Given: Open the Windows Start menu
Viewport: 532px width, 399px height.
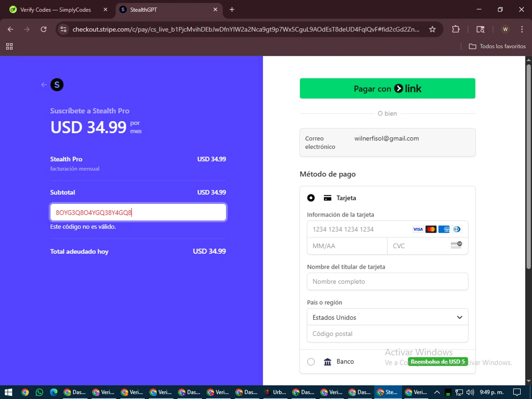Looking at the screenshot, I should pyautogui.click(x=9, y=392).
